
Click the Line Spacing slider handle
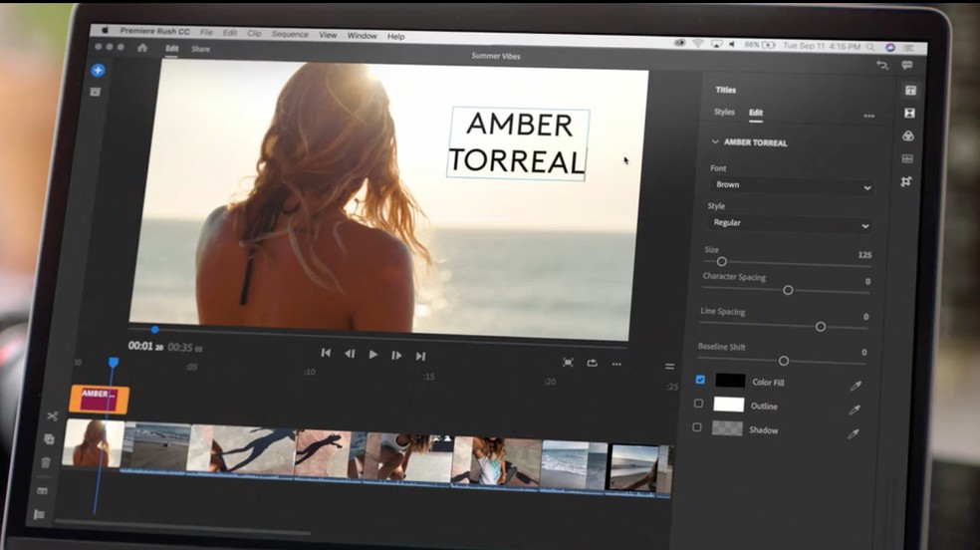point(821,326)
